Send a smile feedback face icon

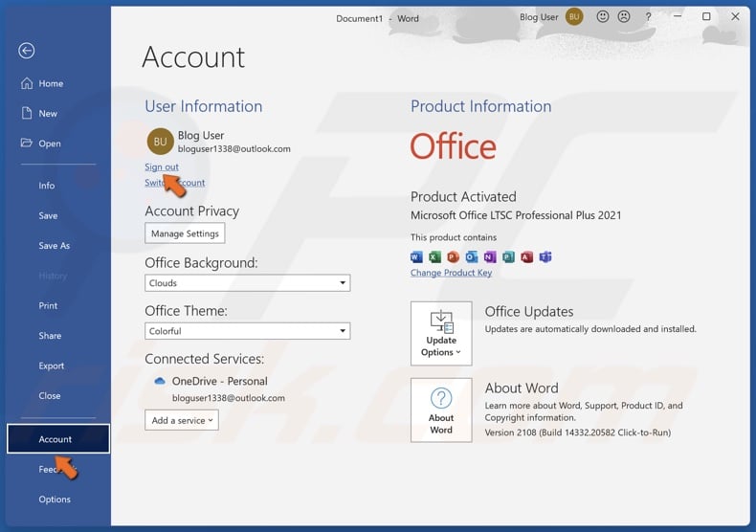602,17
